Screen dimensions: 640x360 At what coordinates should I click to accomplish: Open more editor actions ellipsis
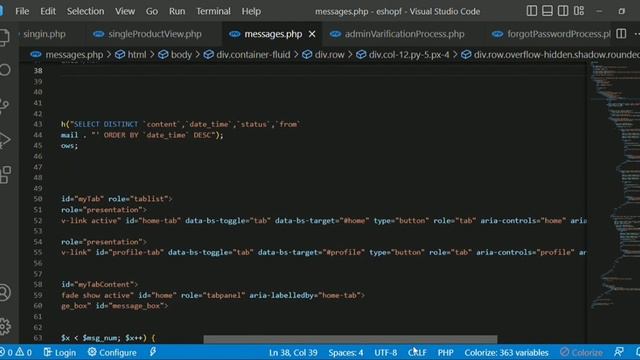click(x=637, y=34)
